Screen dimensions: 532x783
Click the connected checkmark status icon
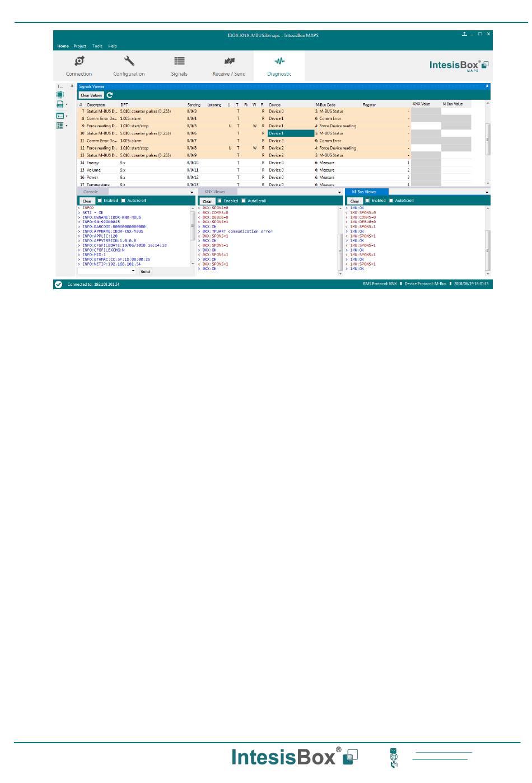coord(58,285)
